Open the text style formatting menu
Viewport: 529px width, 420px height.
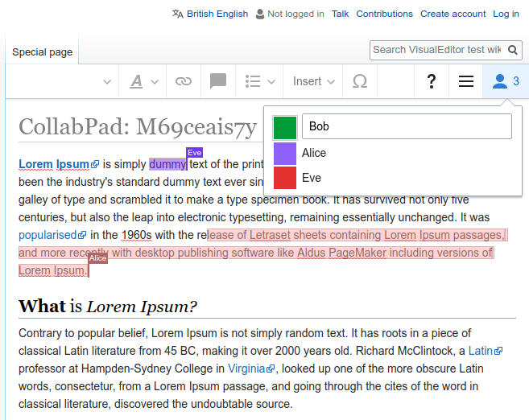click(143, 81)
